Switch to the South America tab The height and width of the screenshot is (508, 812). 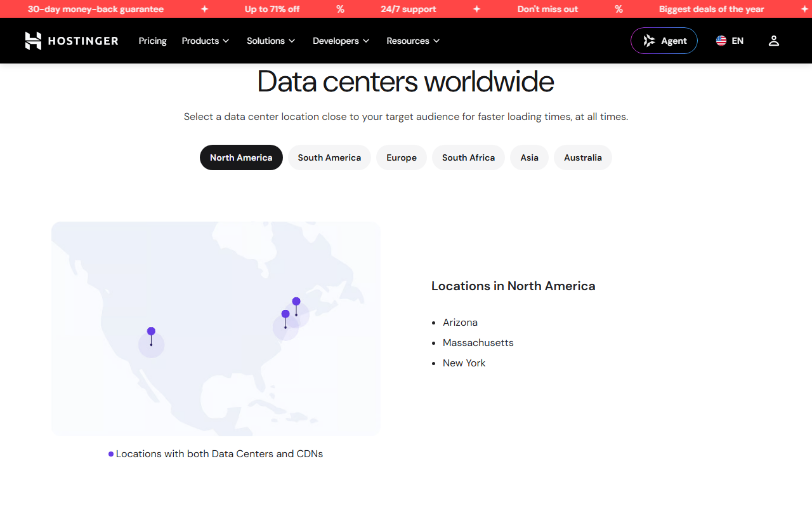(x=329, y=157)
